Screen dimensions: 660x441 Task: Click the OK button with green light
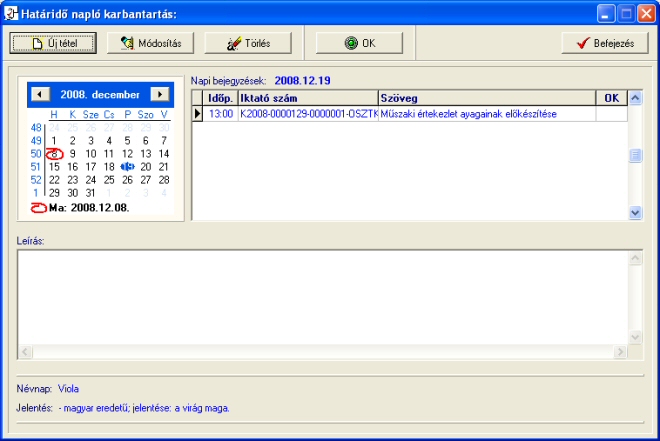(359, 43)
